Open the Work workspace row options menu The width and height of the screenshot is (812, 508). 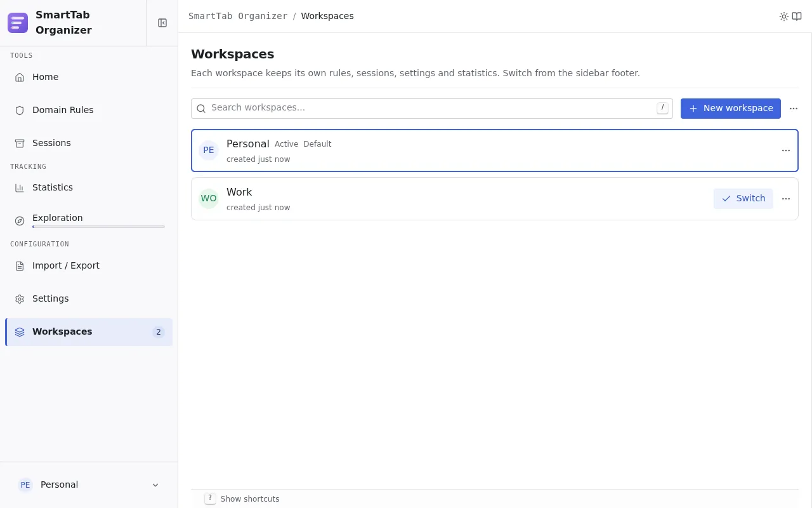tap(786, 199)
